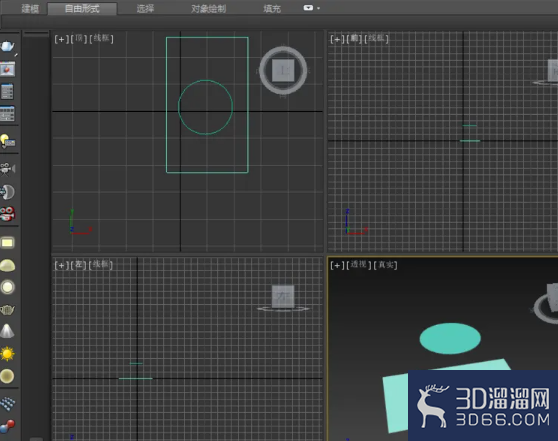The width and height of the screenshot is (558, 441).
Task: Select the yellow plane light icon
Action: click(x=7, y=243)
